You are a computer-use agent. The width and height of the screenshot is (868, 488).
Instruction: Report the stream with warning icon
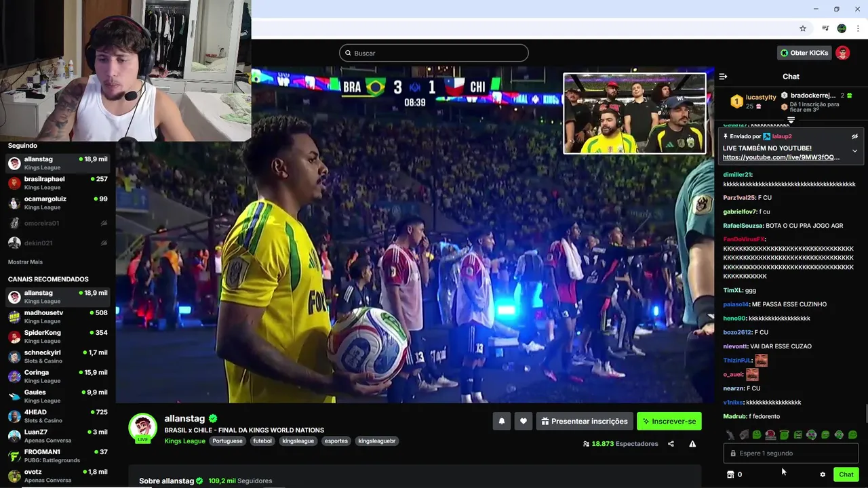[x=692, y=444]
